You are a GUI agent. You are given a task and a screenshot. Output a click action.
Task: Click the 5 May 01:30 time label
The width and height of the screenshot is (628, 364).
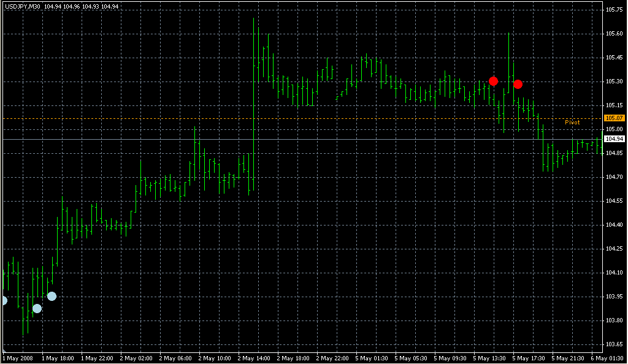372,358
